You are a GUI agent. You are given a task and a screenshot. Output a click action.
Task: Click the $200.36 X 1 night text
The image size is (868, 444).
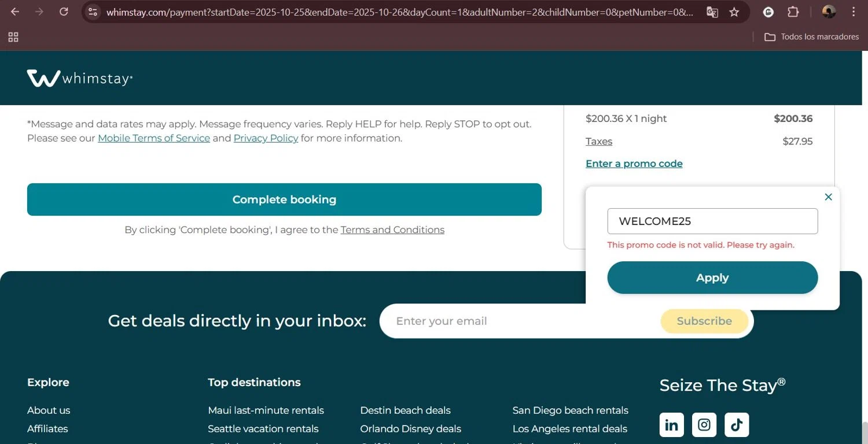tap(626, 119)
